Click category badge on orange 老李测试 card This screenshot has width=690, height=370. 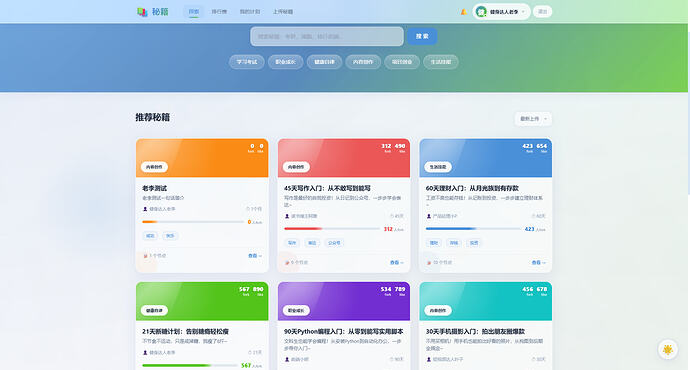(154, 167)
